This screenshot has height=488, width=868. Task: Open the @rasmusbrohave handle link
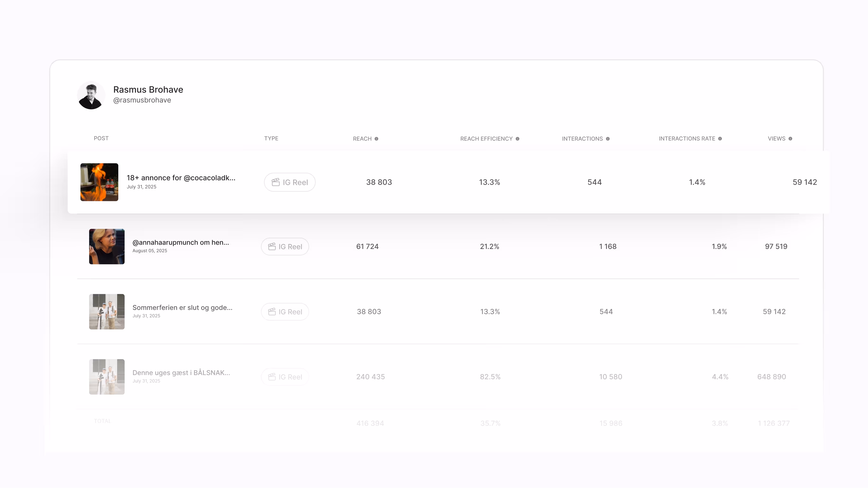pos(142,100)
